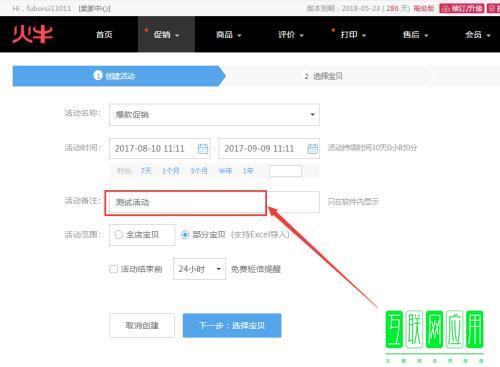Click the end time field 2017-09-09 11:11
The image size is (500, 367).
(x=269, y=148)
